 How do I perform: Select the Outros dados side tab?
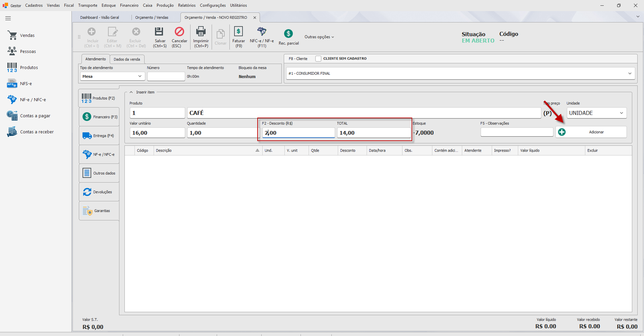(x=99, y=173)
